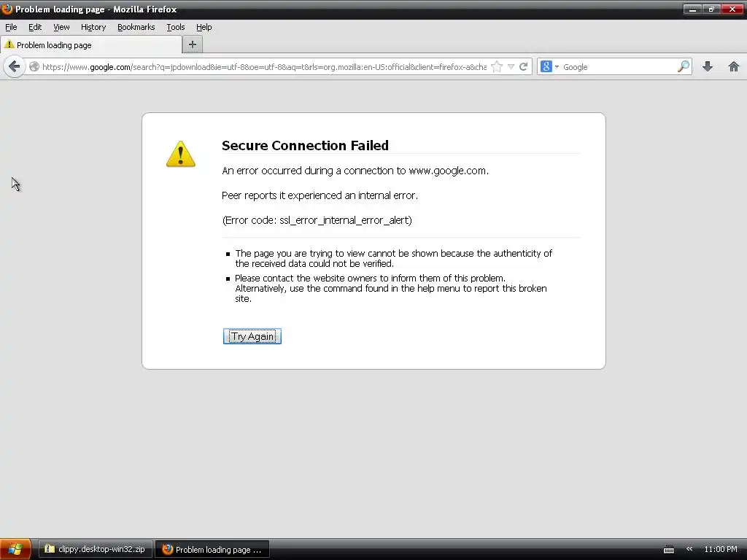Open the search engine selector dropdown
This screenshot has height=560, width=747.
coord(550,66)
